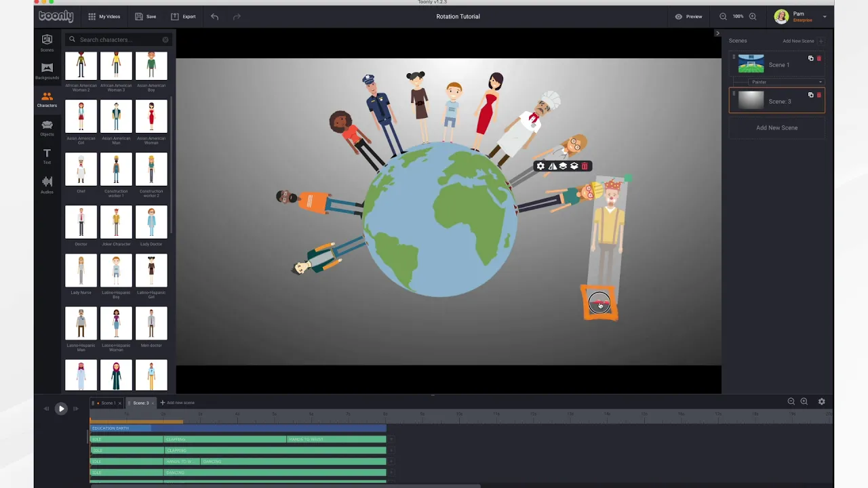Zoom in the timeline

click(x=804, y=401)
